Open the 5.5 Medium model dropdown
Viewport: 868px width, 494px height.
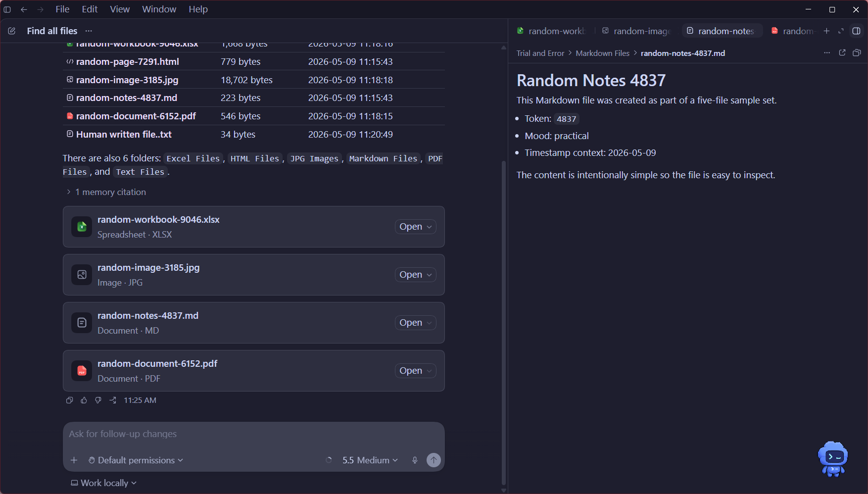click(370, 460)
